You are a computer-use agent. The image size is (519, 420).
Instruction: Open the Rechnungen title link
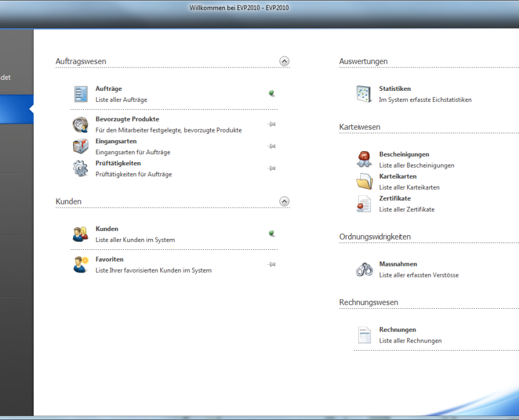point(397,330)
